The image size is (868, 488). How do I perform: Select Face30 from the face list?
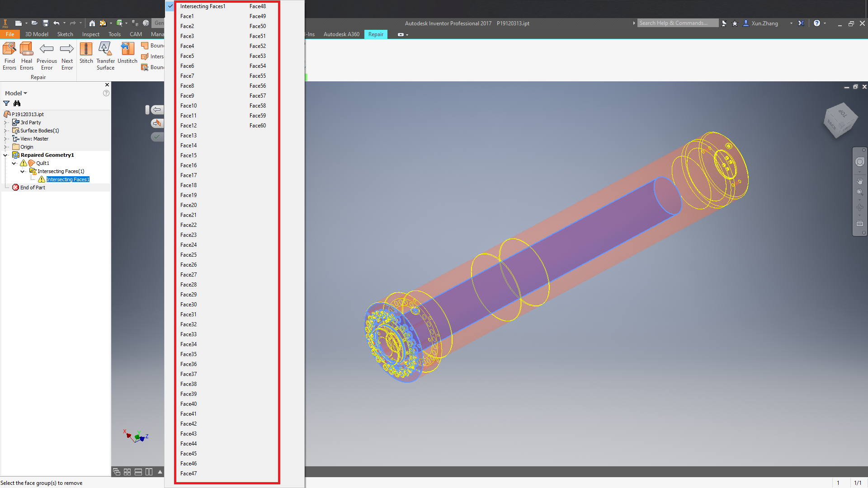(x=189, y=304)
